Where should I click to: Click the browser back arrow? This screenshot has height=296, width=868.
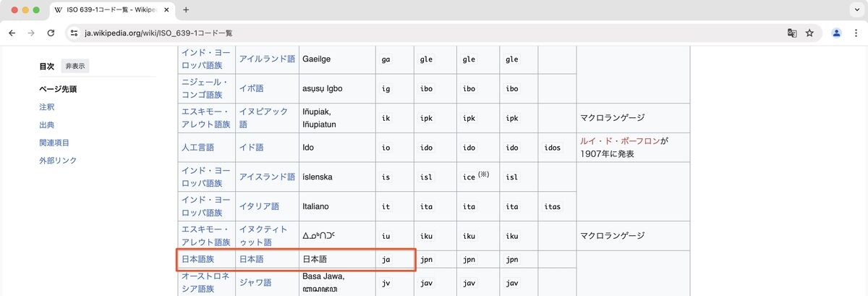12,33
